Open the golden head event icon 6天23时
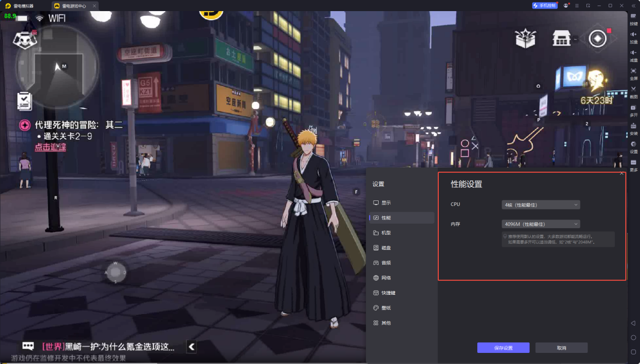 coord(597,86)
